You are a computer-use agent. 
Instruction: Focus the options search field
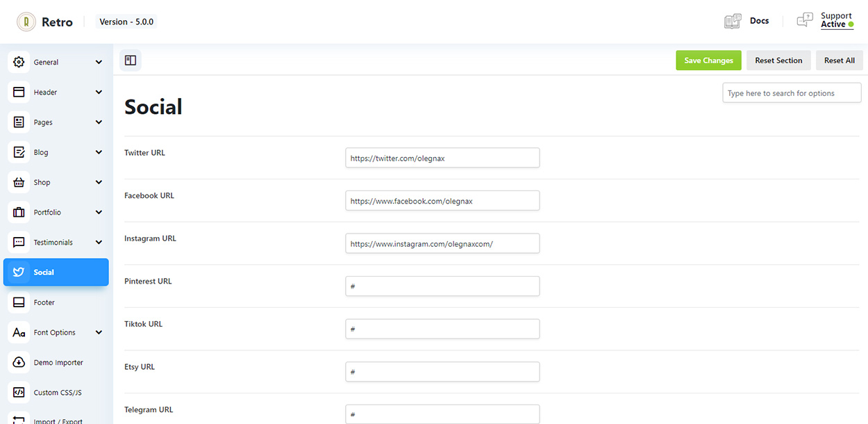pyautogui.click(x=792, y=93)
